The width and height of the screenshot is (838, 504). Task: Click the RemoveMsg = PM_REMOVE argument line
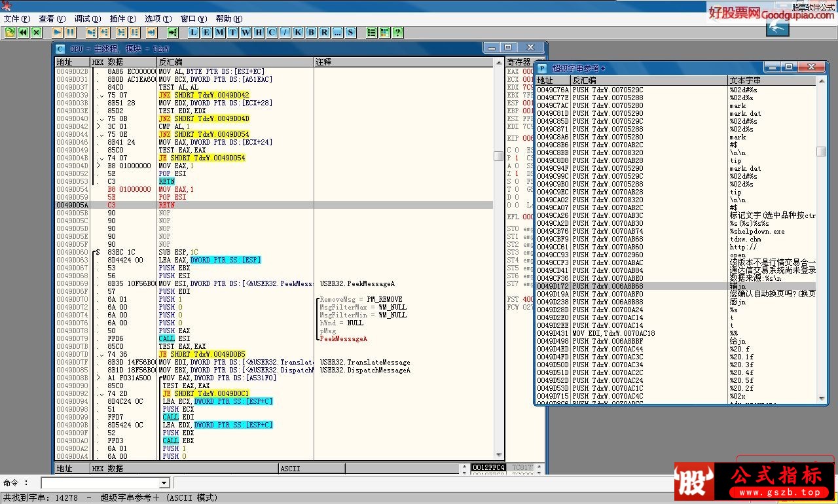361,299
